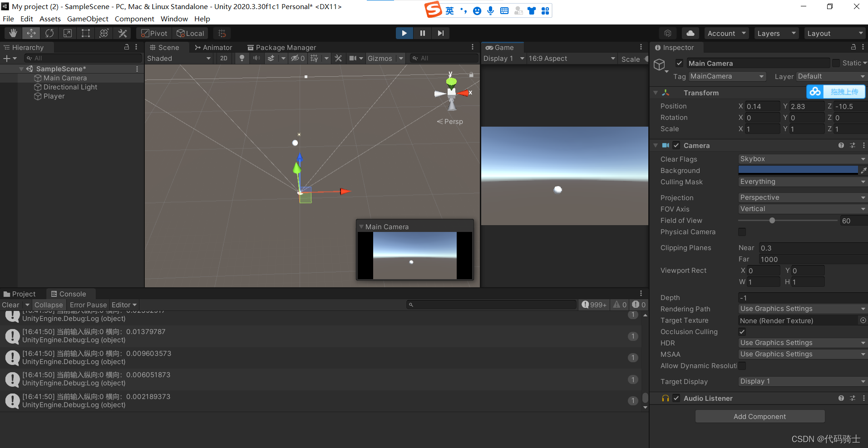
Task: Select the combined Transform tool
Action: tap(104, 33)
